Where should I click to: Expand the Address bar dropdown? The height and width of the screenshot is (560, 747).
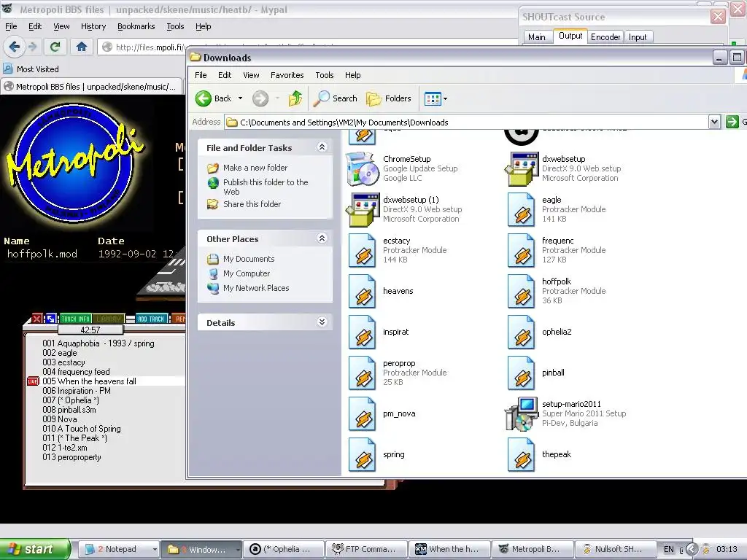point(714,122)
